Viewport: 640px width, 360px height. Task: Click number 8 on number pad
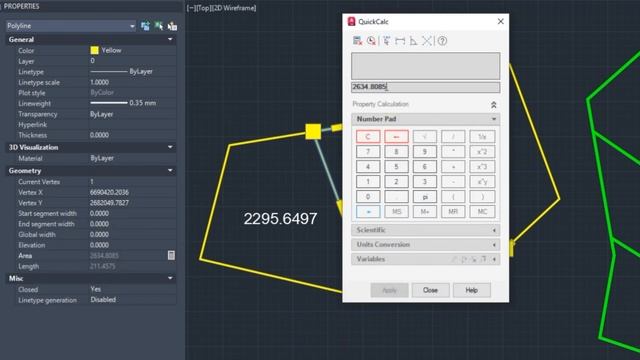click(x=396, y=152)
